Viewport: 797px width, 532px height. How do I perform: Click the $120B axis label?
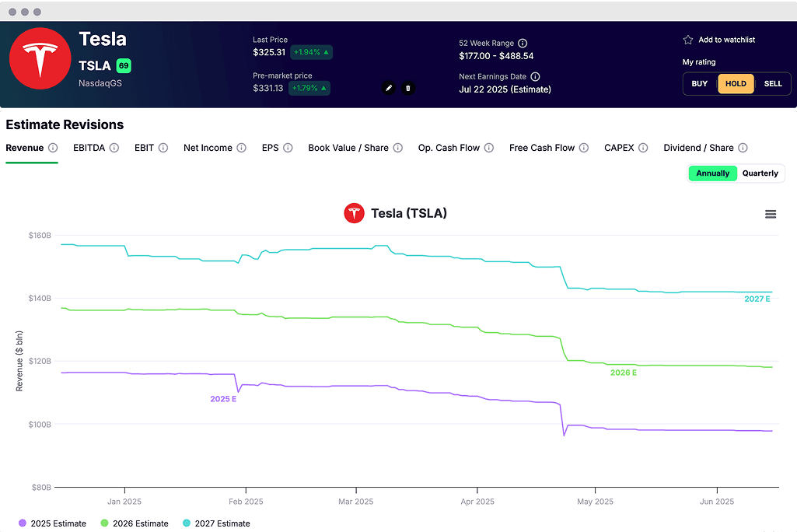[40, 361]
